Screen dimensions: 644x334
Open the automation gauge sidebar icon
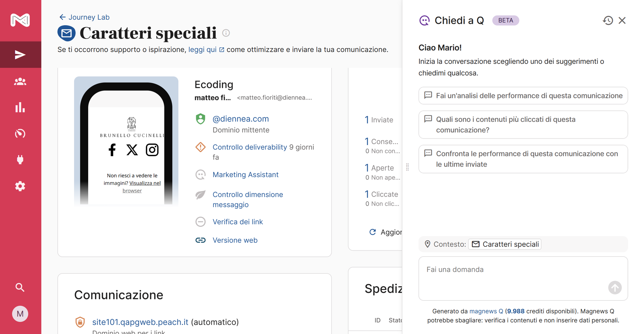click(20, 134)
